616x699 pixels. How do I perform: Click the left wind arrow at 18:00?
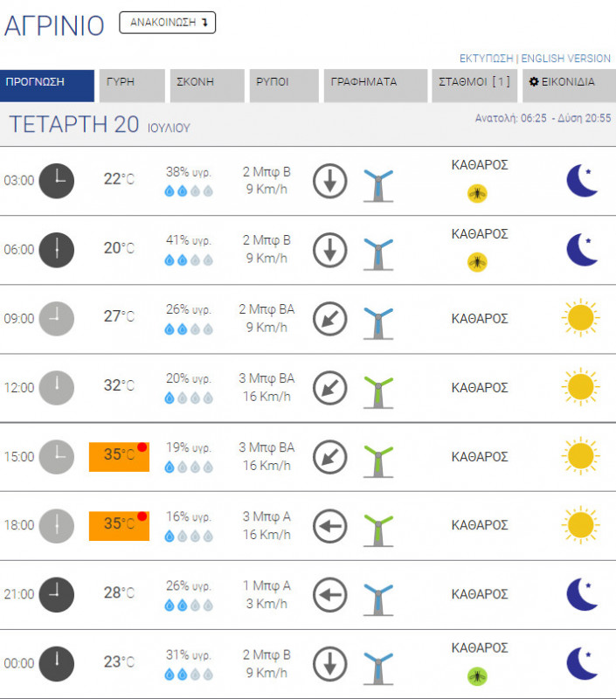coord(329,526)
